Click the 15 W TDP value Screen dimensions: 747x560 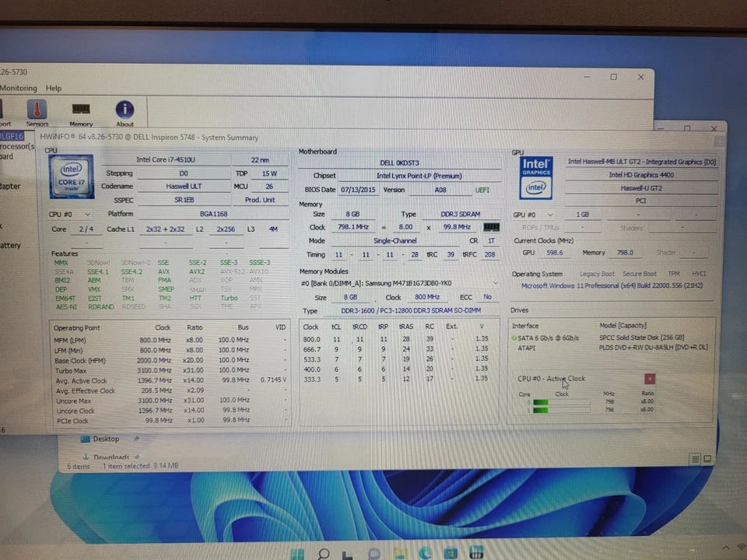tap(269, 173)
